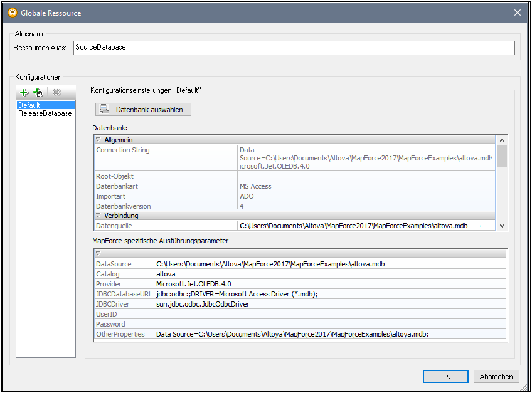Click the UserID value field
Viewport: 532px width, 393px height.
pyautogui.click(x=330, y=314)
